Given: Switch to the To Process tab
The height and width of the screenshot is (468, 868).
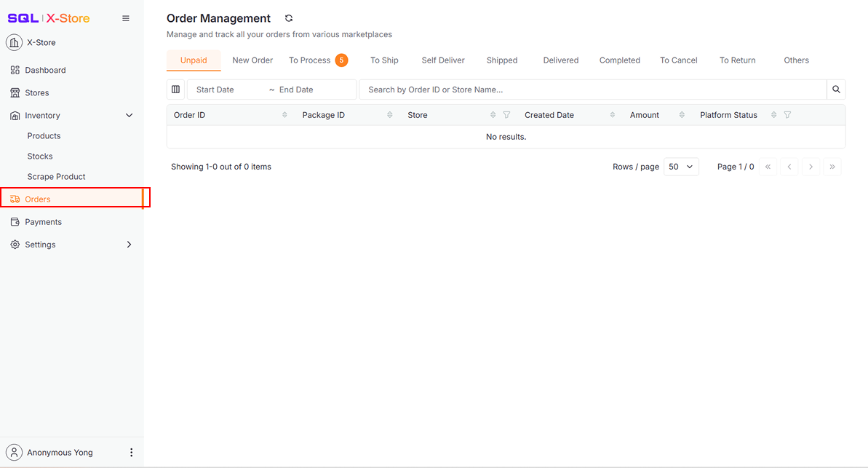Looking at the screenshot, I should pos(310,60).
